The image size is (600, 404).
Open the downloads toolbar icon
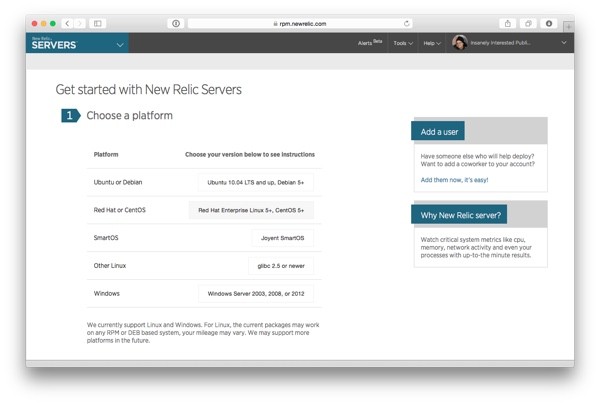549,23
